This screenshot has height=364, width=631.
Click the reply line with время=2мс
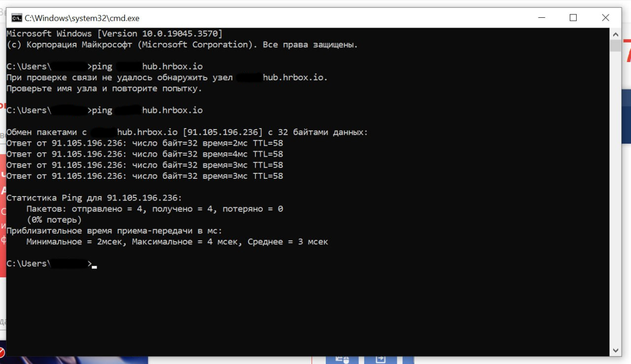[144, 143]
